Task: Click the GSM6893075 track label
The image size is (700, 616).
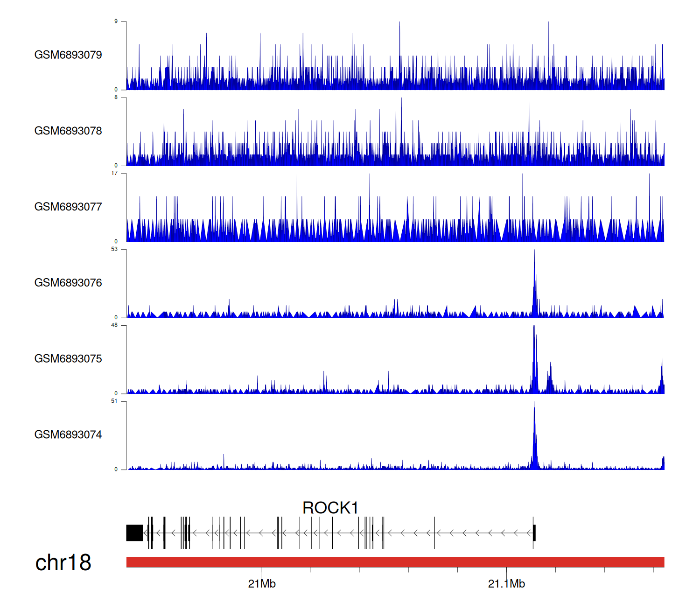Action: tap(68, 359)
